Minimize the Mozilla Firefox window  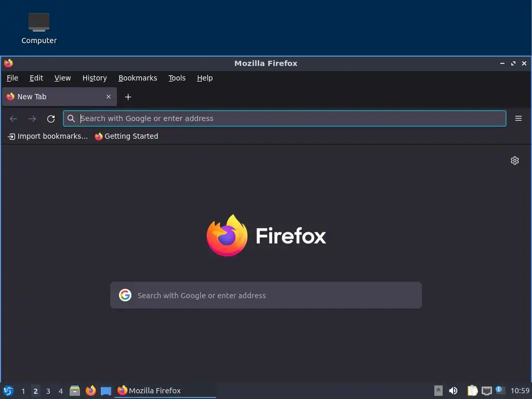502,63
